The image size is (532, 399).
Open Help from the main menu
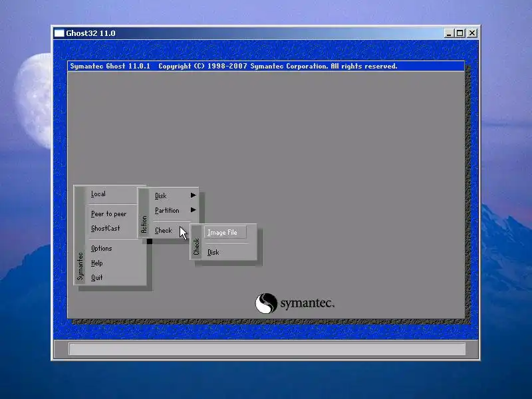click(96, 263)
